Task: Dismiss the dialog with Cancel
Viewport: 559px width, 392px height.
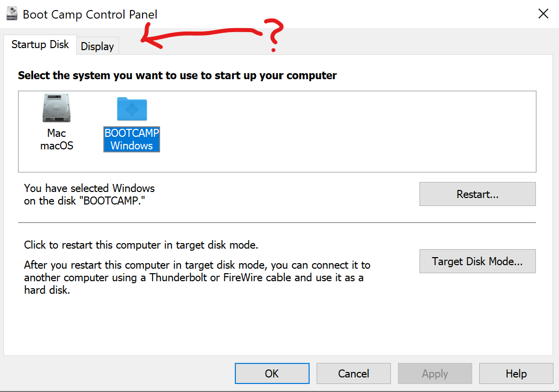Action: pos(353,373)
